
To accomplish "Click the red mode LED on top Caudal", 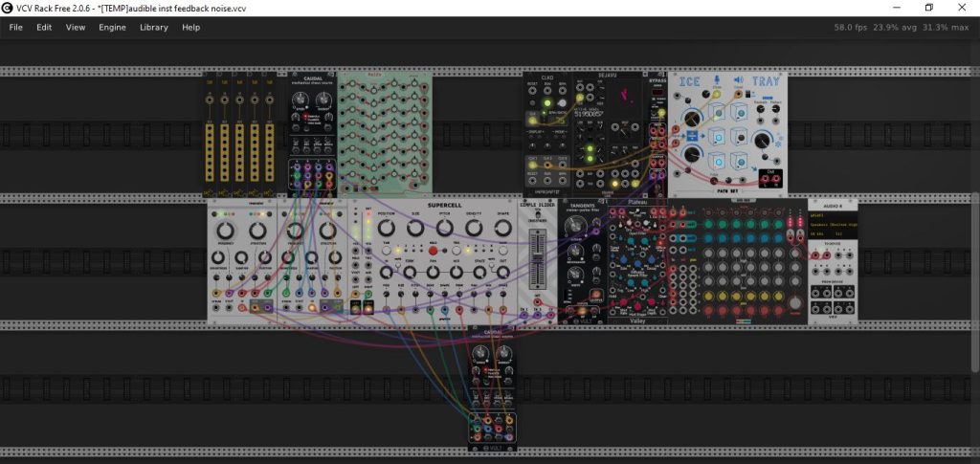I will pyautogui.click(x=305, y=117).
